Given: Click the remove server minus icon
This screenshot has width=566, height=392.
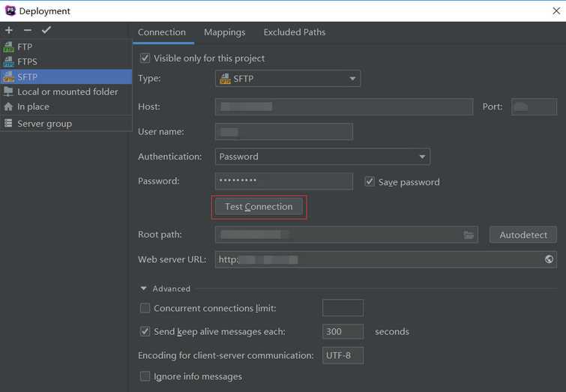Looking at the screenshot, I should click(28, 30).
